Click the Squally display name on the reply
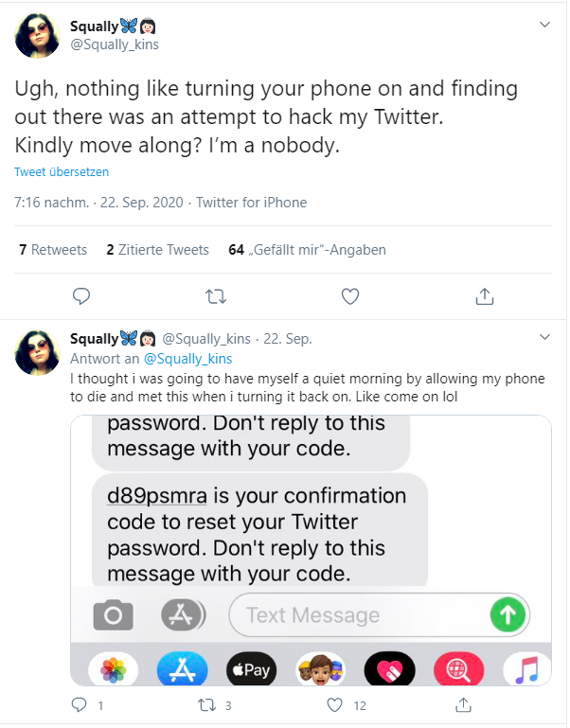Viewport: 570px width, 728px height. [x=95, y=339]
